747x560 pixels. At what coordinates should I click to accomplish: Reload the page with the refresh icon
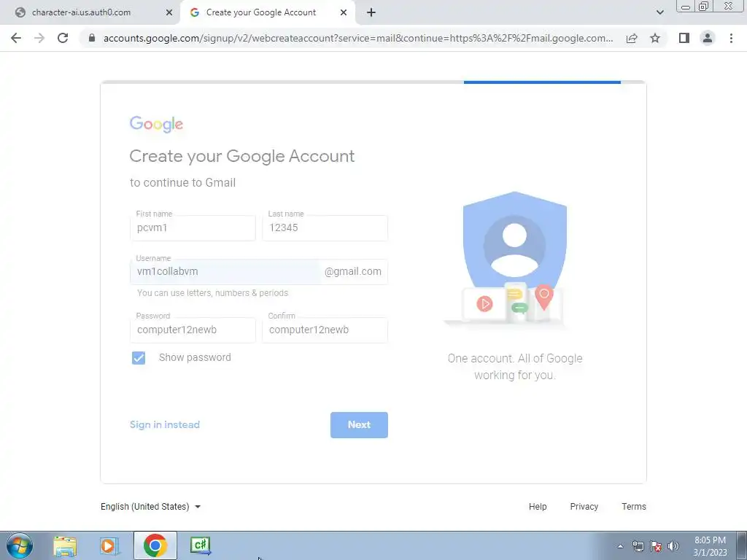(63, 38)
